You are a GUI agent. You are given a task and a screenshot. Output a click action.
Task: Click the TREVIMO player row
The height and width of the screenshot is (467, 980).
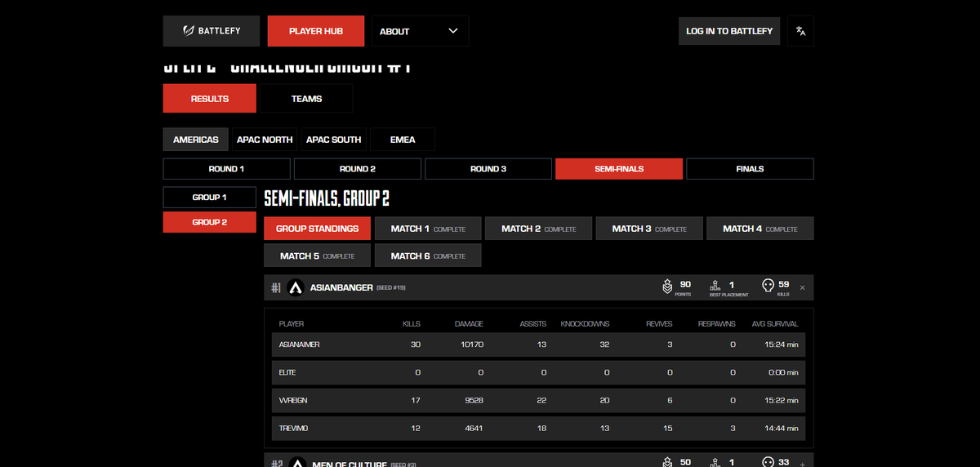[x=538, y=428]
